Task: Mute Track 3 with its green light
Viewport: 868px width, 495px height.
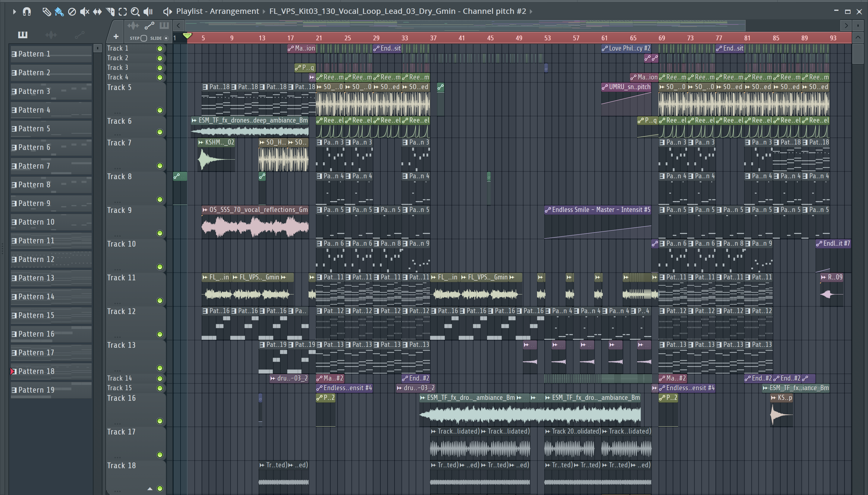Action: point(159,68)
